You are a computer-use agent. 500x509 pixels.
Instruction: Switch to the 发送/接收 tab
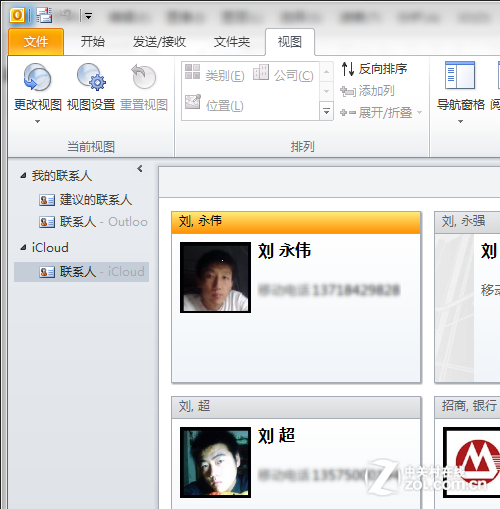159,42
